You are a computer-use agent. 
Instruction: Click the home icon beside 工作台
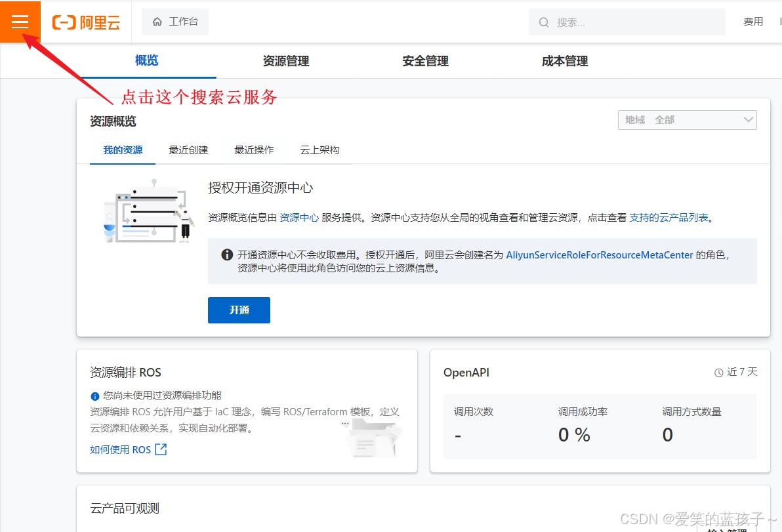pos(156,21)
